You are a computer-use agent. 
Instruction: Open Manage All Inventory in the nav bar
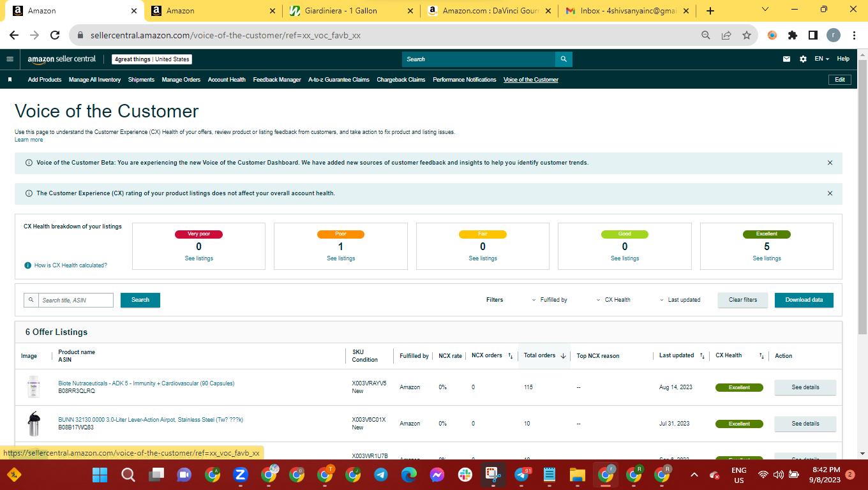(x=94, y=80)
